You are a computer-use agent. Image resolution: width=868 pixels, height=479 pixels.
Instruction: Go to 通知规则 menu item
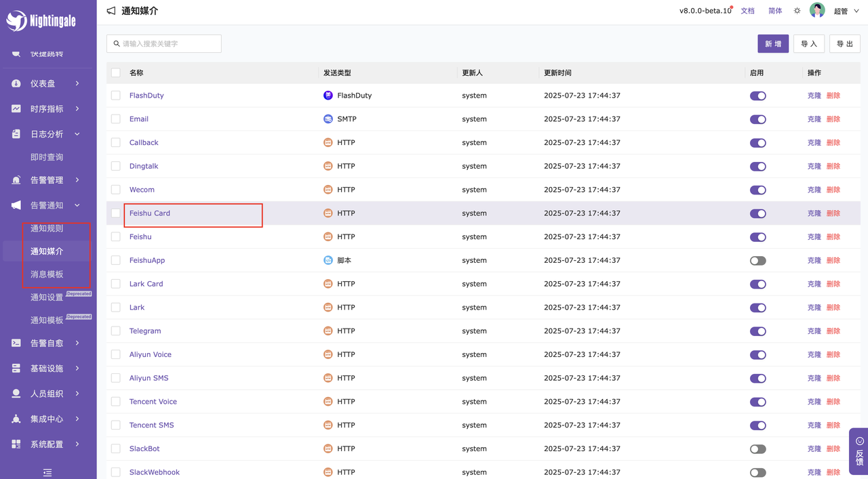coord(47,228)
